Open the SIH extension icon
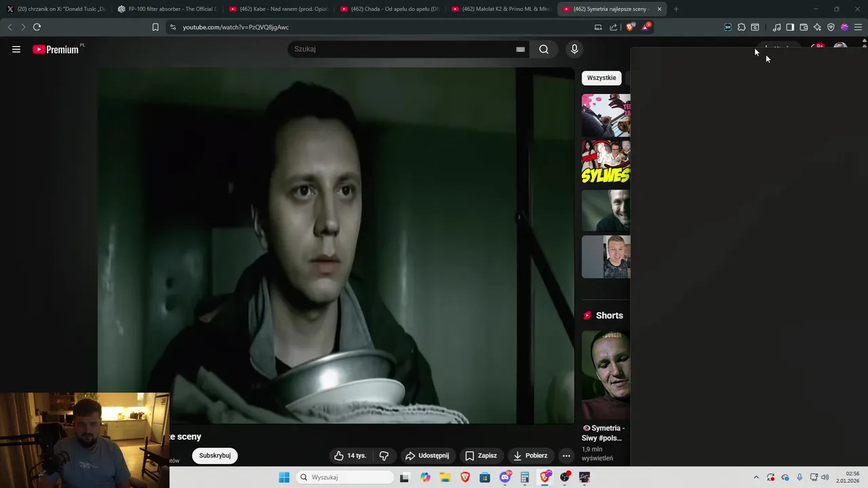This screenshot has height=488, width=868. 728,27
